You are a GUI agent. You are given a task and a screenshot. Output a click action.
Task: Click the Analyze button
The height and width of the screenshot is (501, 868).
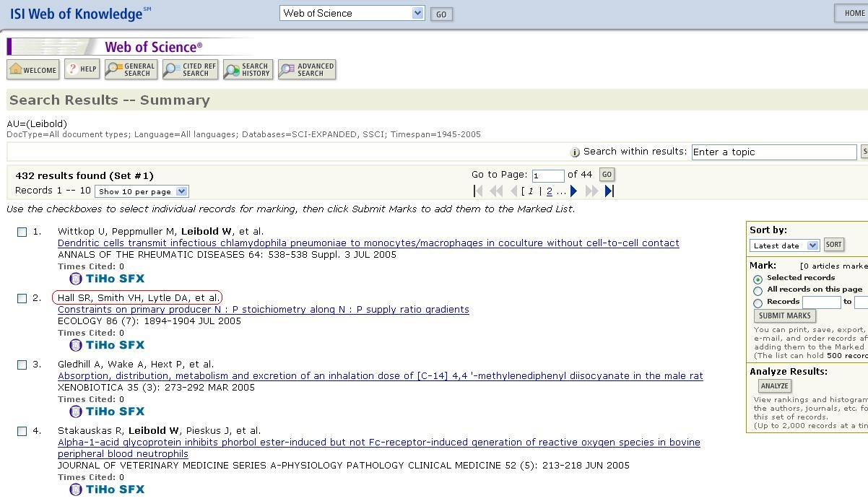774,386
